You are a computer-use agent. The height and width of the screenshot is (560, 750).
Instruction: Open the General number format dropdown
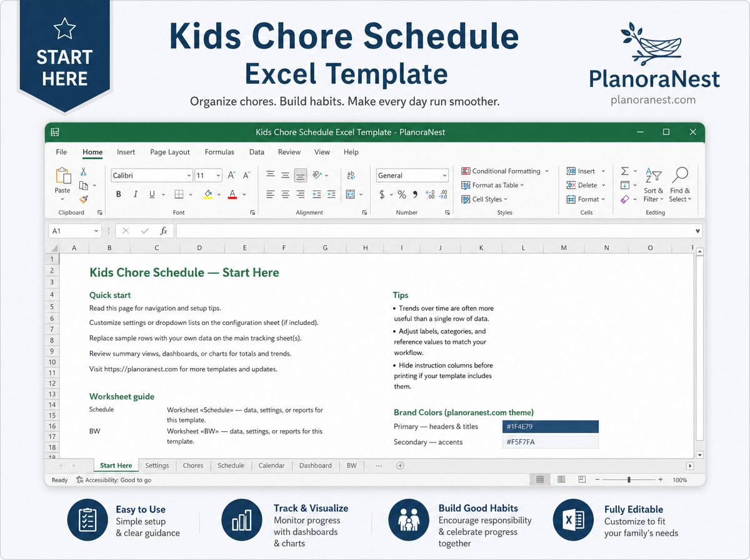(444, 176)
